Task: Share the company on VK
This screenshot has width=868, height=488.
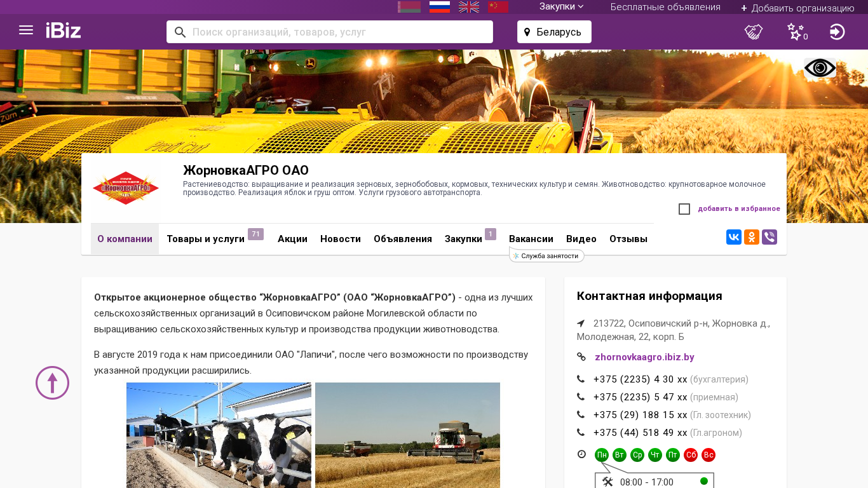Action: pyautogui.click(x=734, y=237)
